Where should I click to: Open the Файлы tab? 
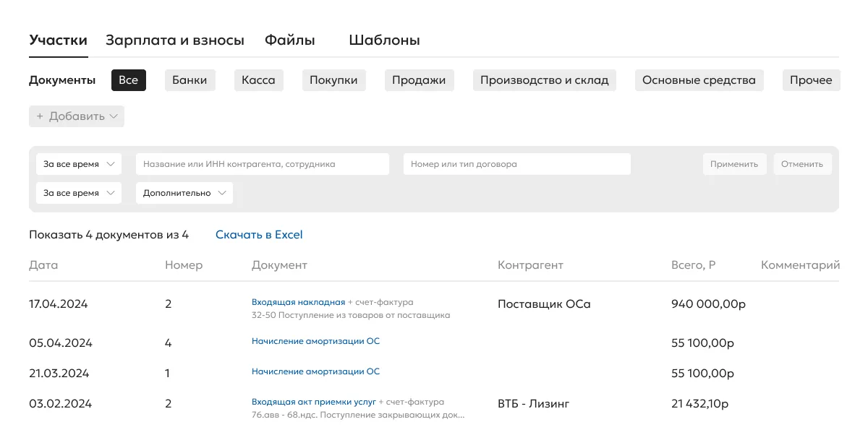pos(290,40)
